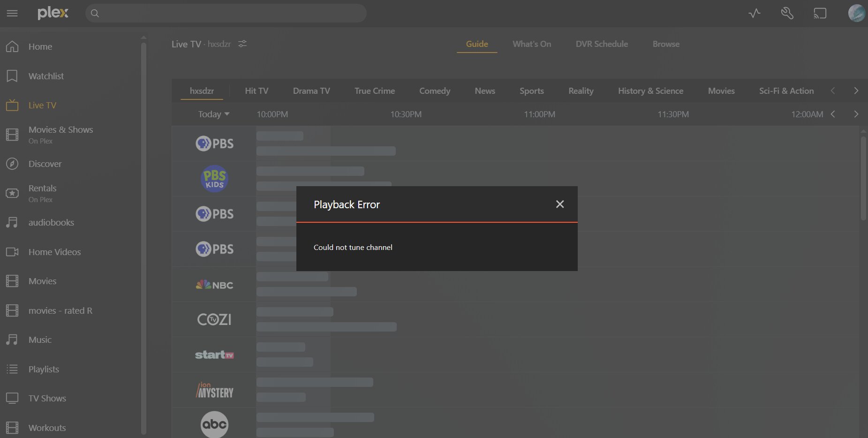Click the hxsdzr server name in header

tap(219, 44)
